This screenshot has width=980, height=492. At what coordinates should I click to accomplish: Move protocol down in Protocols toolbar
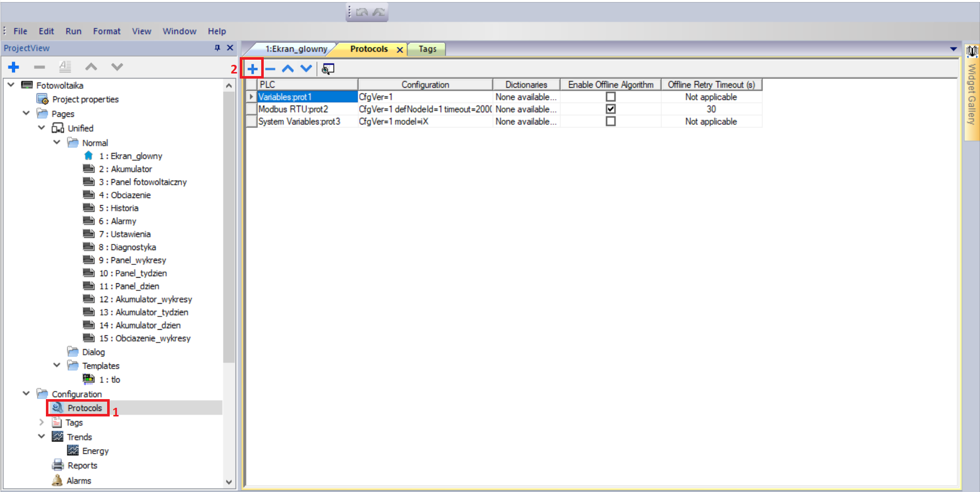point(306,68)
